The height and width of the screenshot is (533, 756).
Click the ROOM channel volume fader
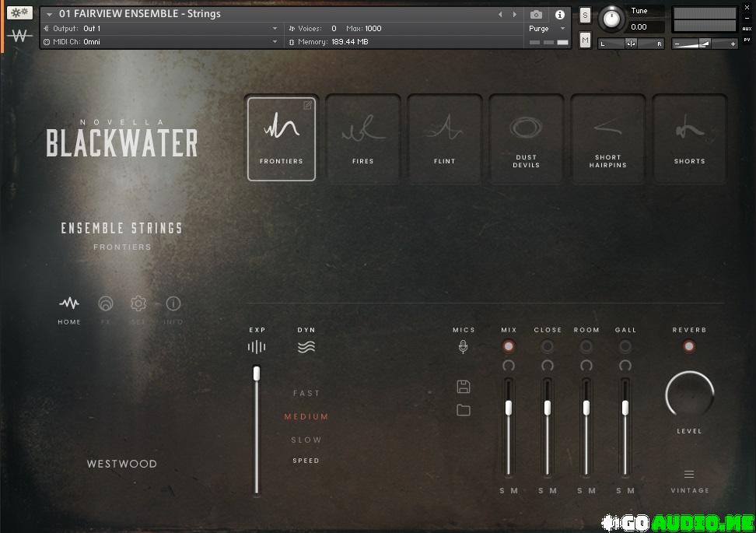[586, 427]
